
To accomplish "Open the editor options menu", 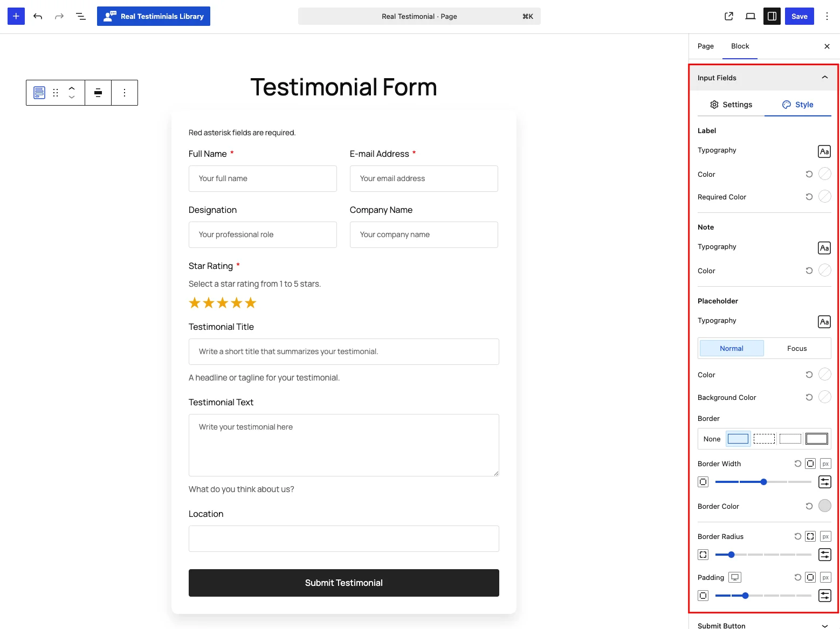I will tap(827, 16).
